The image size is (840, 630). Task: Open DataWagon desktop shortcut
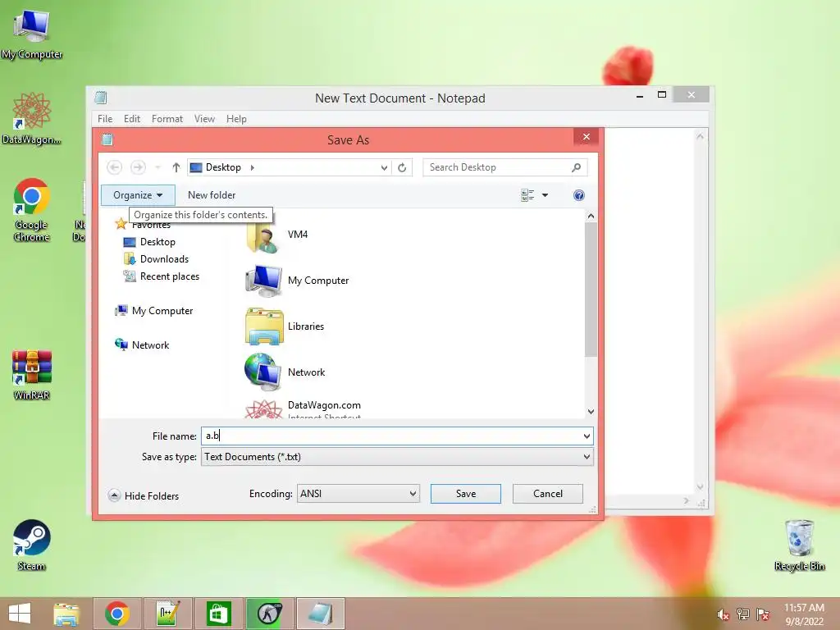(32, 118)
